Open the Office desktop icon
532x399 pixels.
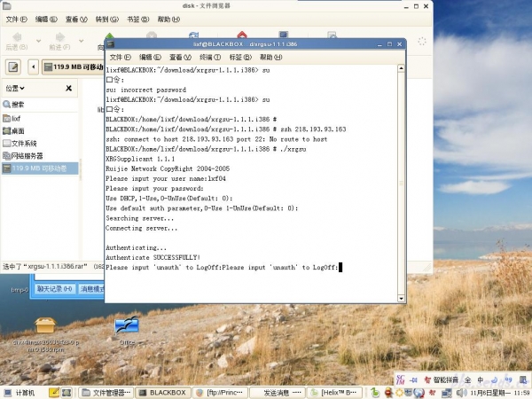126,328
